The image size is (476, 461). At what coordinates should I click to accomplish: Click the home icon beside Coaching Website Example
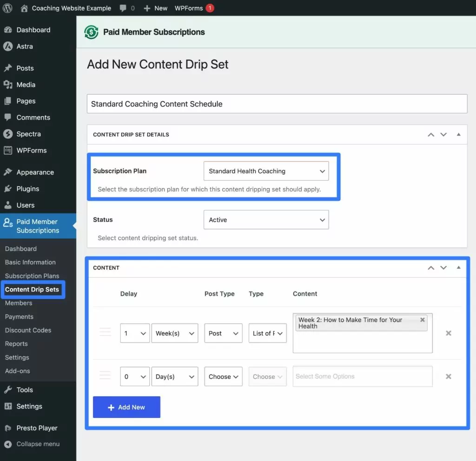24,8
